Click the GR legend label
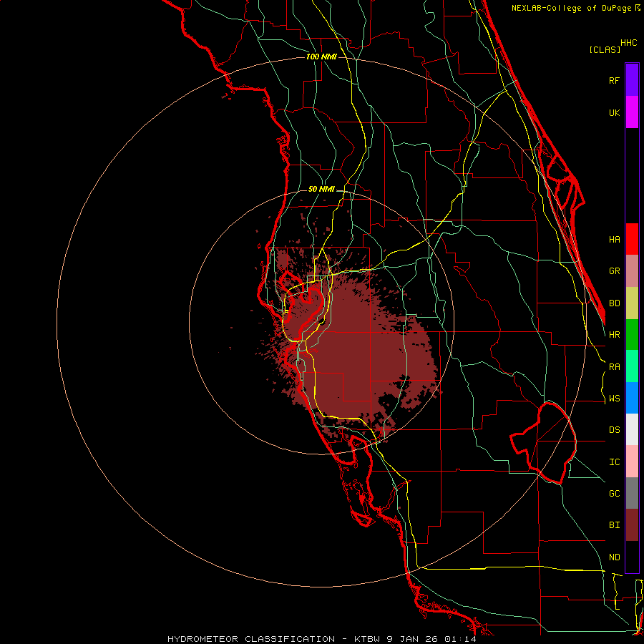Viewport: 644px width, 644px height. point(614,271)
